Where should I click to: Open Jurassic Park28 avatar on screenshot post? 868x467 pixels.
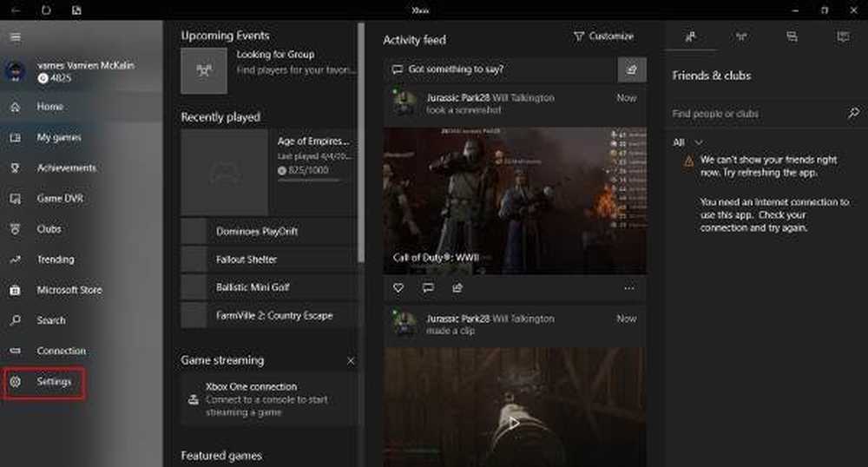404,102
